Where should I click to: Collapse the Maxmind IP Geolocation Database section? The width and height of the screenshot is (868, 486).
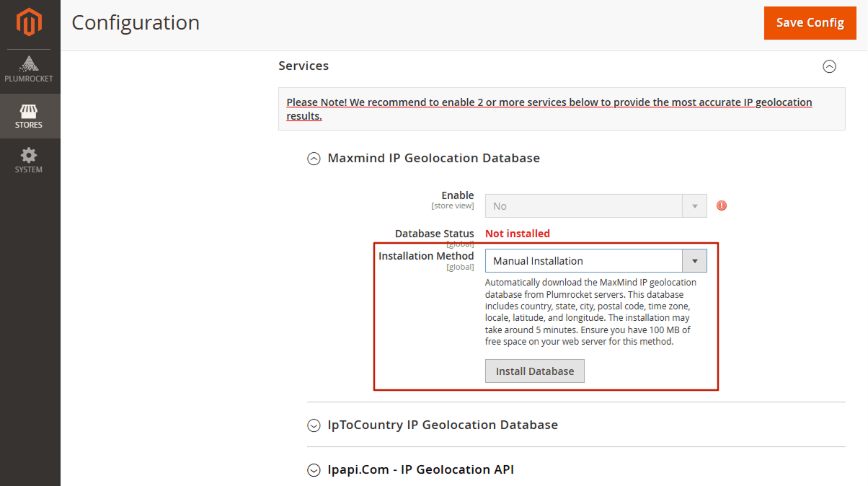point(314,159)
